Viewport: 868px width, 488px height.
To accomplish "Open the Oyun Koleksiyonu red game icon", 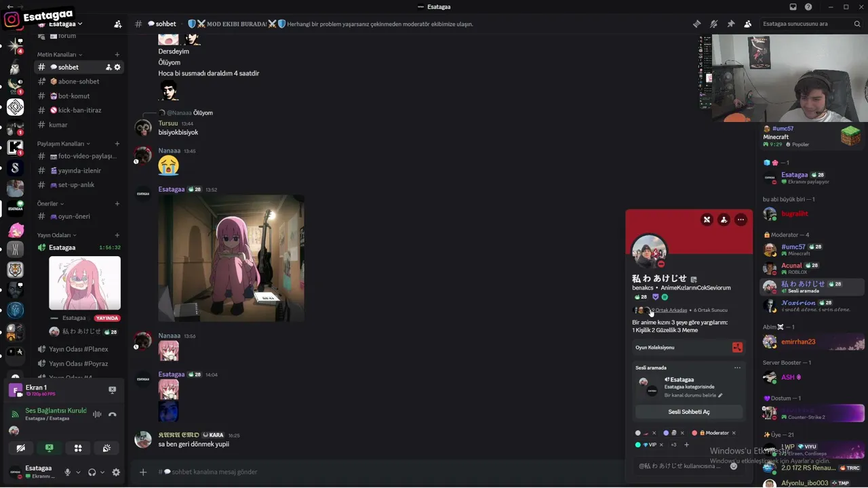I will (737, 348).
